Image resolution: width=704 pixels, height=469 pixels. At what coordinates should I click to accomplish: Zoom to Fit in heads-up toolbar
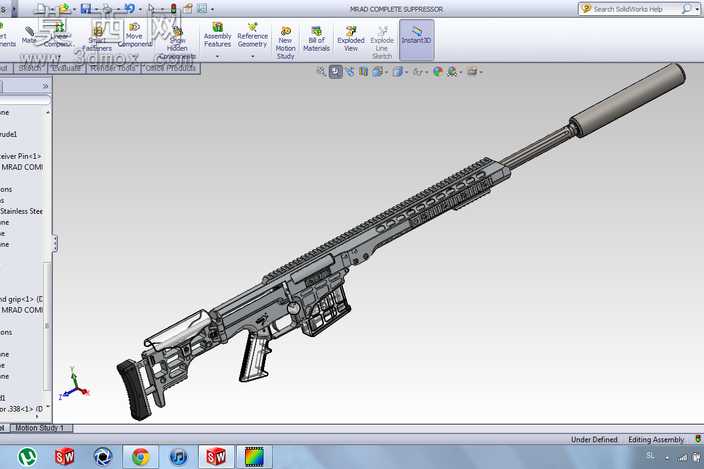(321, 71)
